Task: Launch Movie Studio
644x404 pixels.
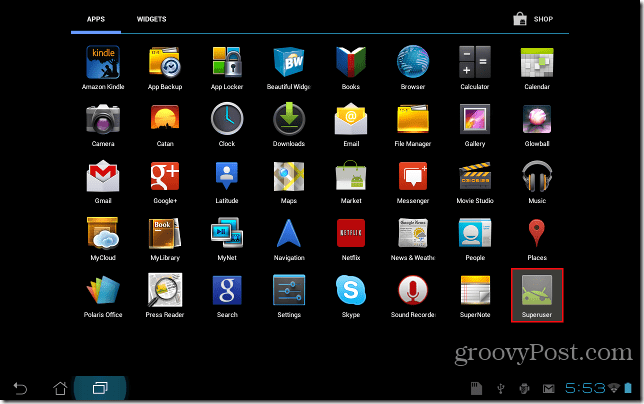Action: (475, 182)
